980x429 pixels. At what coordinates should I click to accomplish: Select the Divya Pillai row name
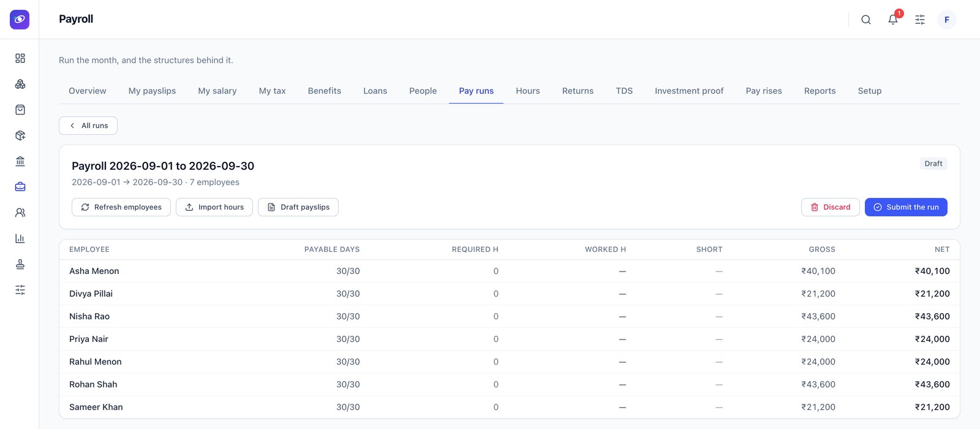[91, 294]
